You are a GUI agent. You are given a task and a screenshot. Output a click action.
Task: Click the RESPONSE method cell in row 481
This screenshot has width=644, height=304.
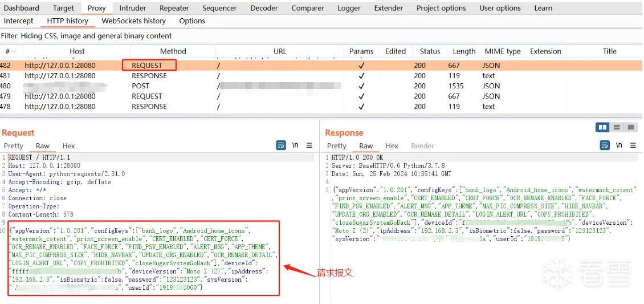149,76
